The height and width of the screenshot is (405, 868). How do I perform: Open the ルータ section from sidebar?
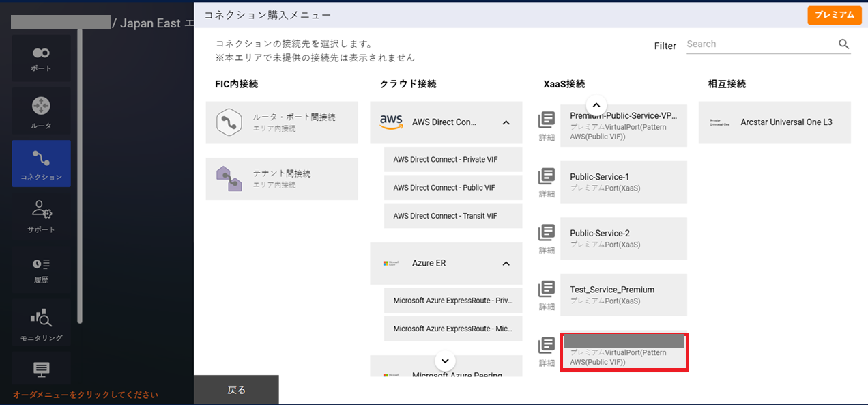click(x=41, y=109)
